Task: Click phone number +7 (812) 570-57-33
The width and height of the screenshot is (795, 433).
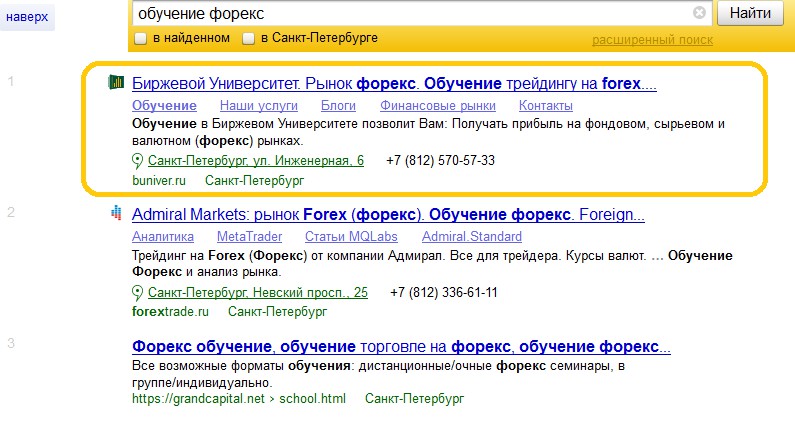Action: (x=440, y=161)
